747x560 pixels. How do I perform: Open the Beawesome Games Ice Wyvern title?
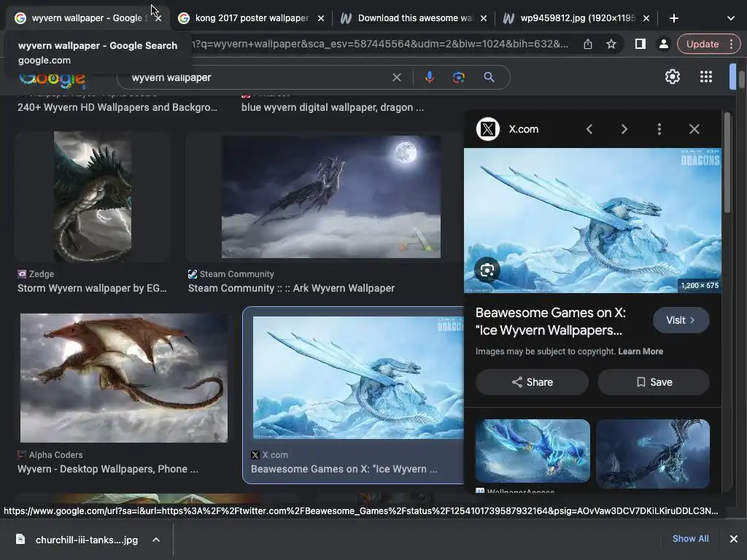click(550, 322)
